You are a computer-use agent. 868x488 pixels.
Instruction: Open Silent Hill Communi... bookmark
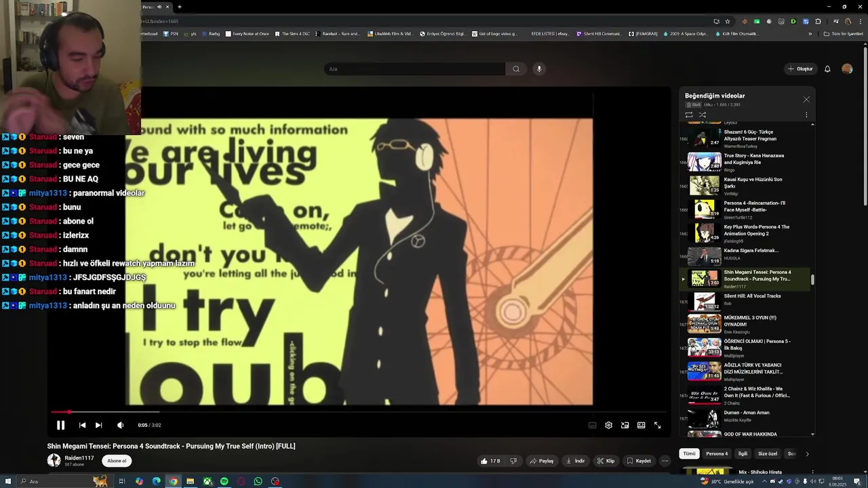598,33
